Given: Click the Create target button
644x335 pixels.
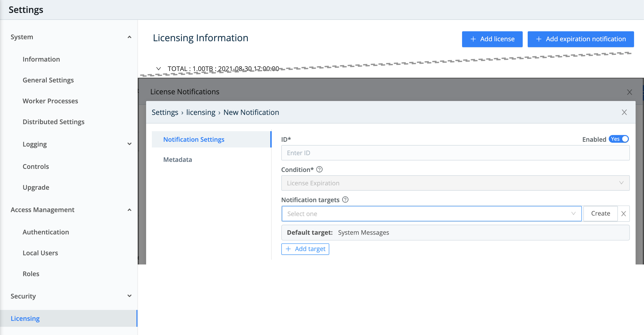Looking at the screenshot, I should pyautogui.click(x=601, y=213).
